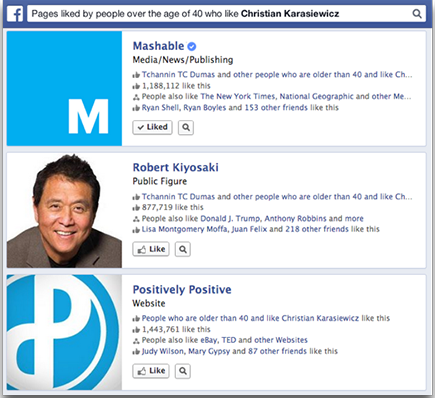Click thumbs-up icon beside Judy Wilson line

coord(136,352)
